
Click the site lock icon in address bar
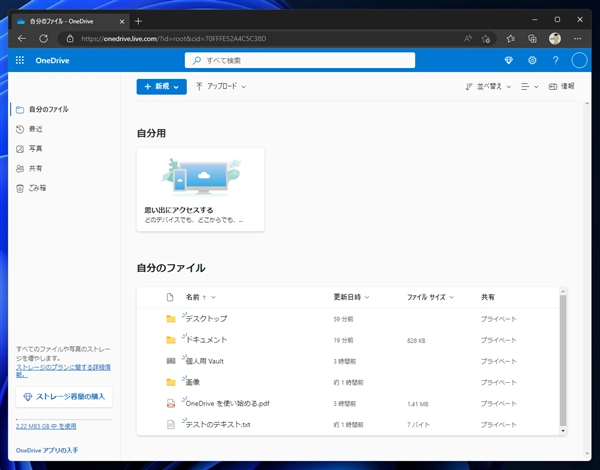click(70, 39)
